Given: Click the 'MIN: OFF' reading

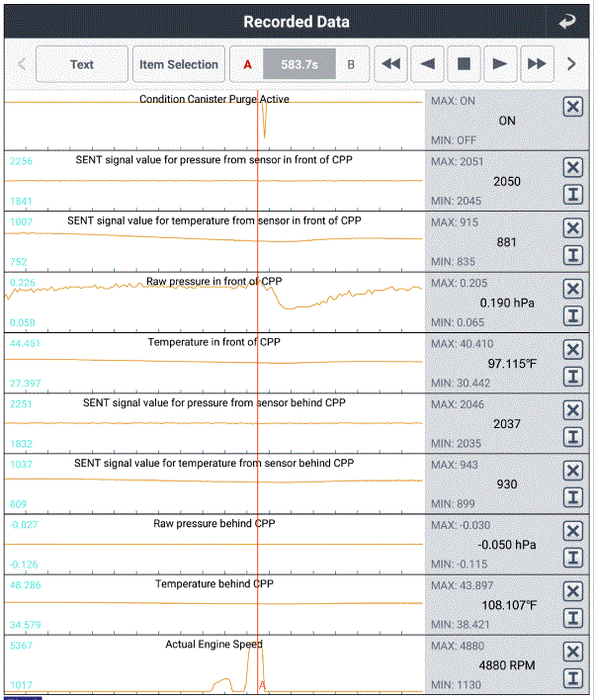Looking at the screenshot, I should (454, 140).
